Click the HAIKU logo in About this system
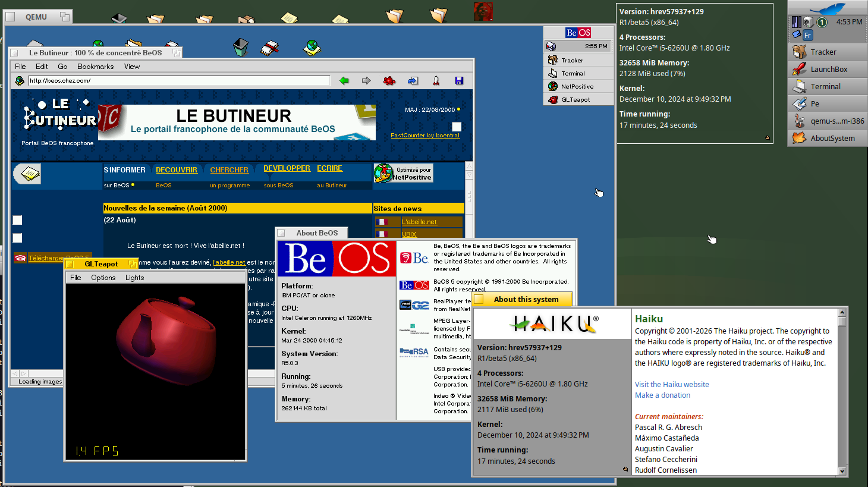Viewport: 868px width, 487px height. point(553,323)
